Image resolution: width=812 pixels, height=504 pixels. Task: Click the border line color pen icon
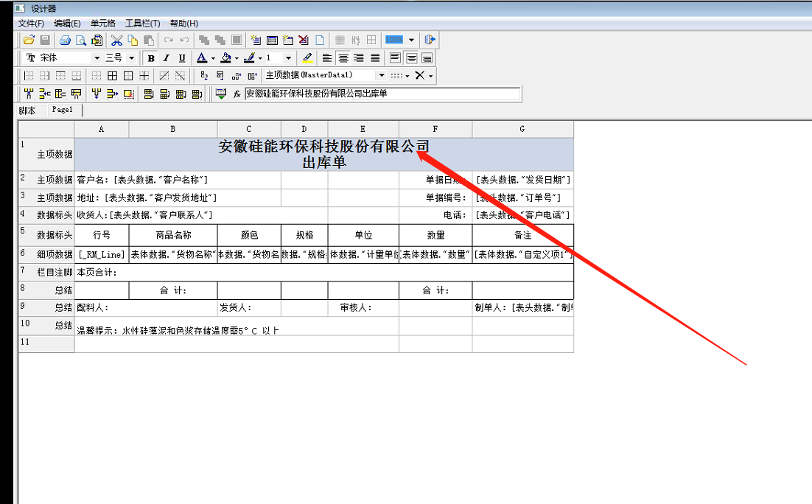[250, 58]
